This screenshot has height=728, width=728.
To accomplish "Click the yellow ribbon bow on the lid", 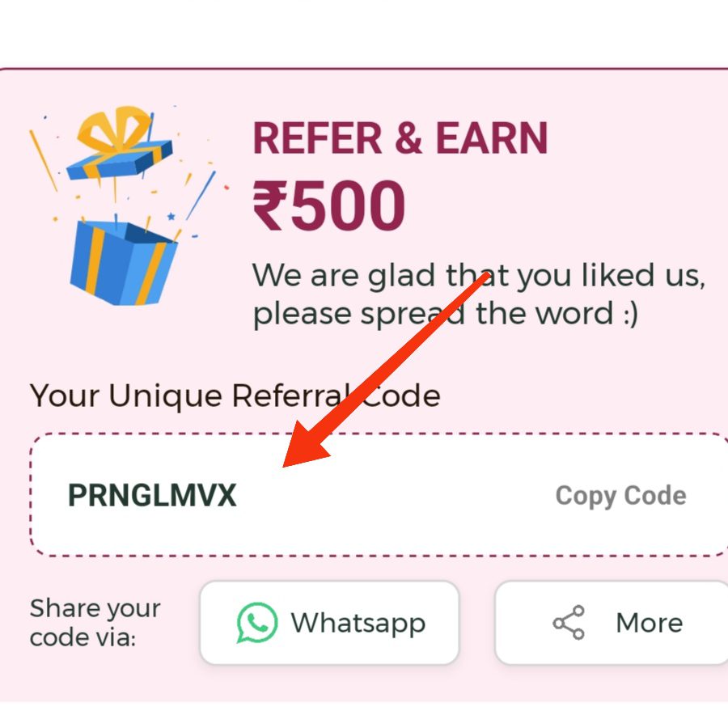I will (114, 129).
